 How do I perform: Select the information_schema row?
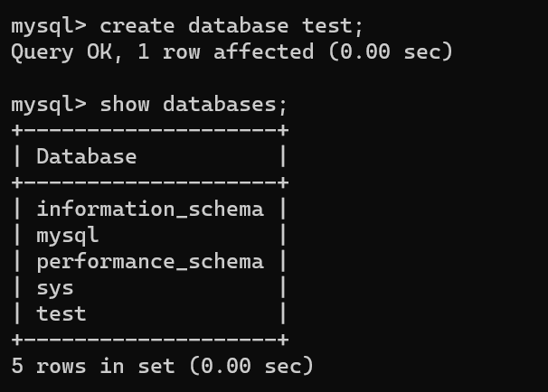tap(150, 210)
